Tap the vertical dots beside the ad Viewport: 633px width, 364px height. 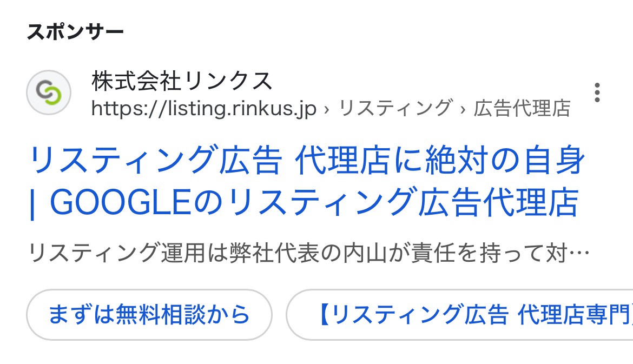[x=597, y=92]
